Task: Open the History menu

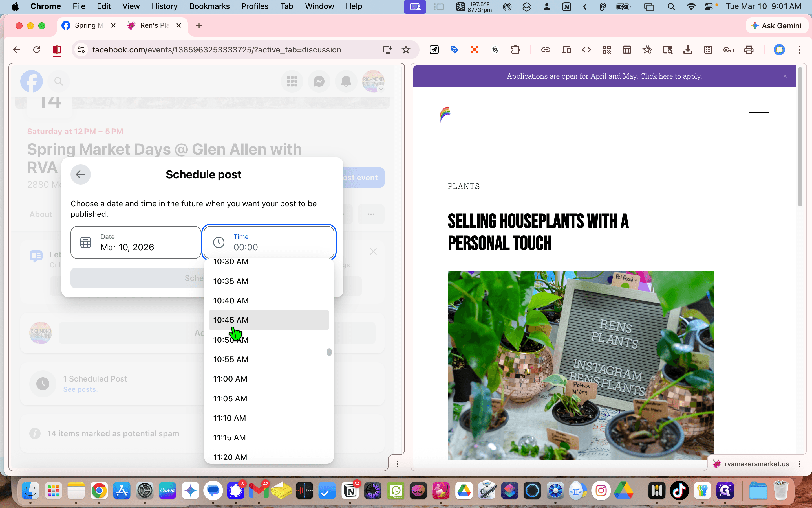Action: (164, 6)
